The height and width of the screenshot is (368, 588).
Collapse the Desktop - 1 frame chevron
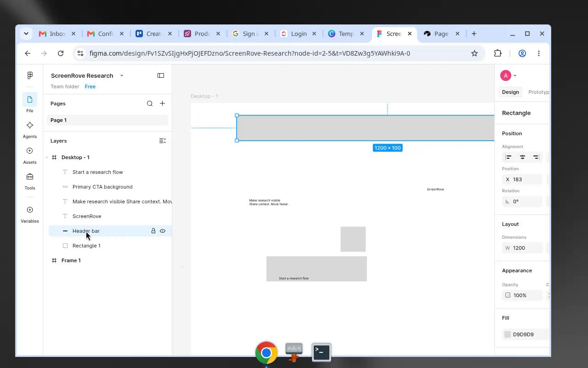pyautogui.click(x=47, y=157)
